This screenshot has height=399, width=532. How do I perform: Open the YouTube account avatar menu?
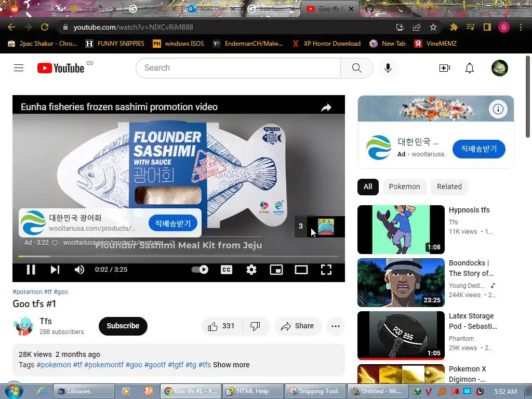click(x=499, y=68)
